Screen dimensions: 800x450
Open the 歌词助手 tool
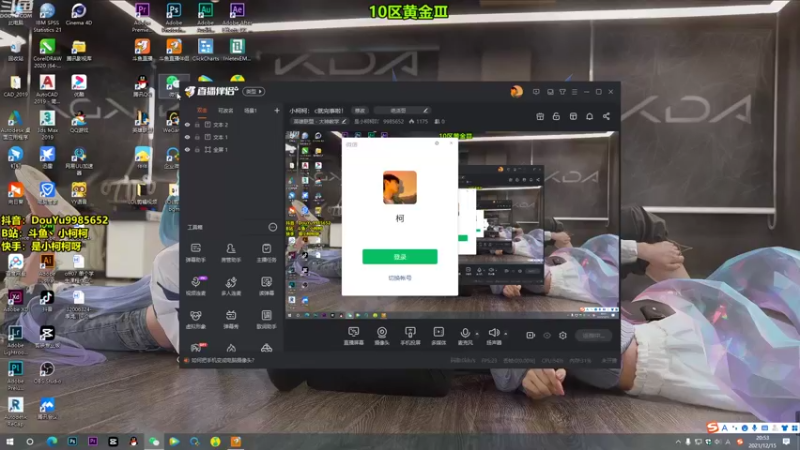click(266, 320)
